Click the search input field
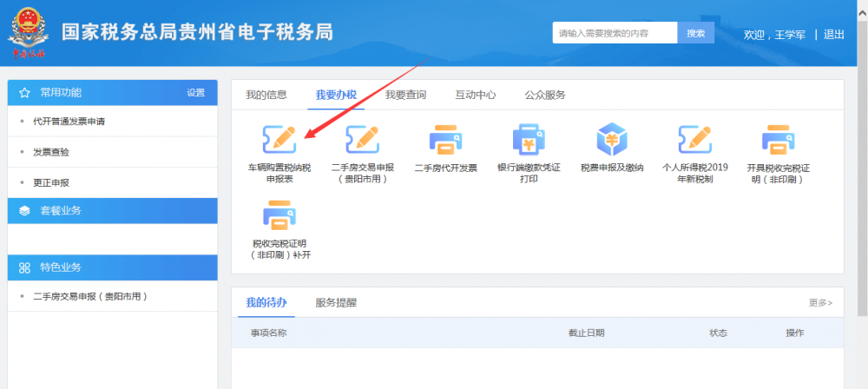The height and width of the screenshot is (389, 868). [615, 33]
